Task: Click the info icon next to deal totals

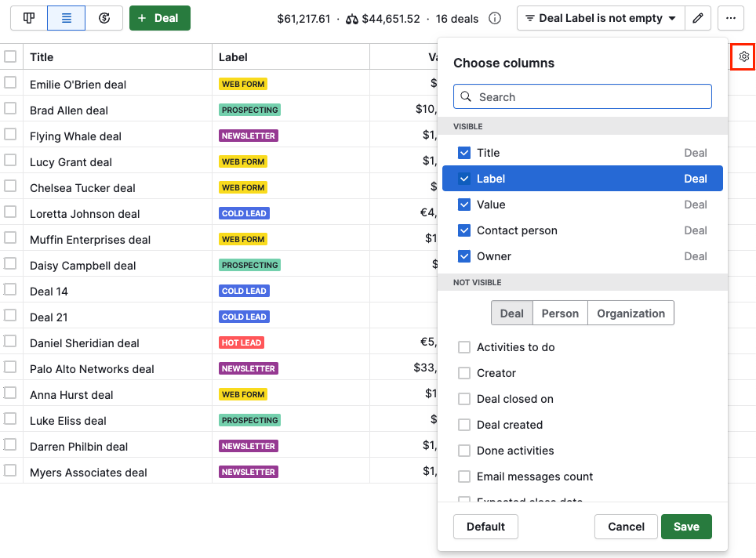Action: (x=495, y=17)
